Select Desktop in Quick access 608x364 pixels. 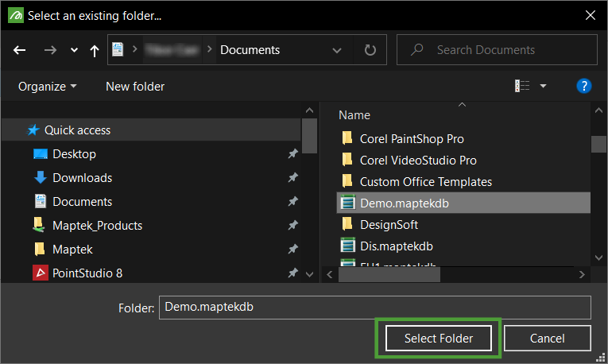point(74,154)
